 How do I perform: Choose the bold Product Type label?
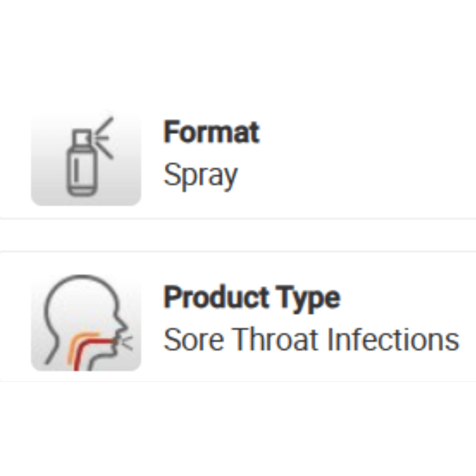pyautogui.click(x=252, y=297)
